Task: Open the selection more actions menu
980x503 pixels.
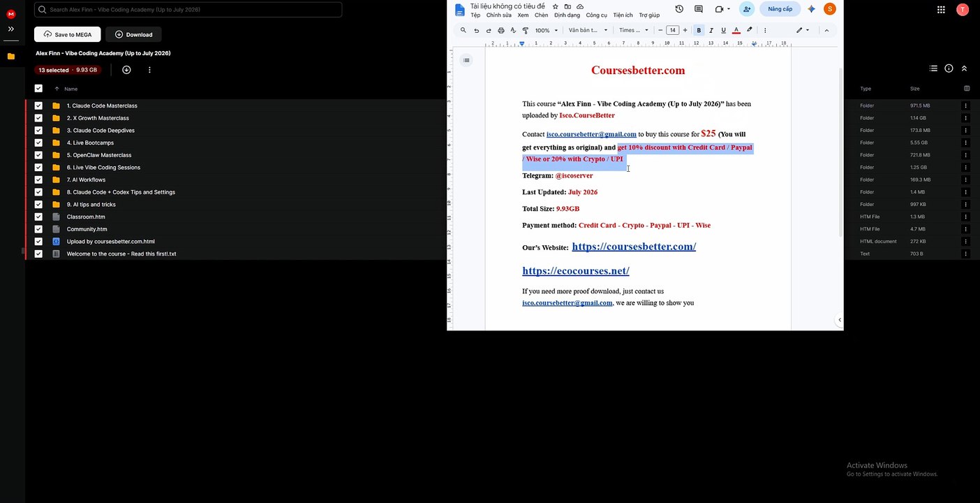Action: tap(149, 70)
